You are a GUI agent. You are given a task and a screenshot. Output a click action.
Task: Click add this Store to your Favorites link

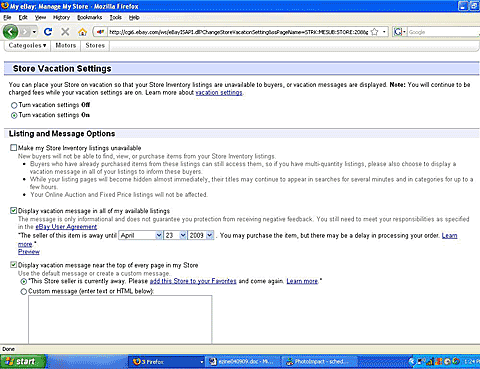[x=193, y=281]
